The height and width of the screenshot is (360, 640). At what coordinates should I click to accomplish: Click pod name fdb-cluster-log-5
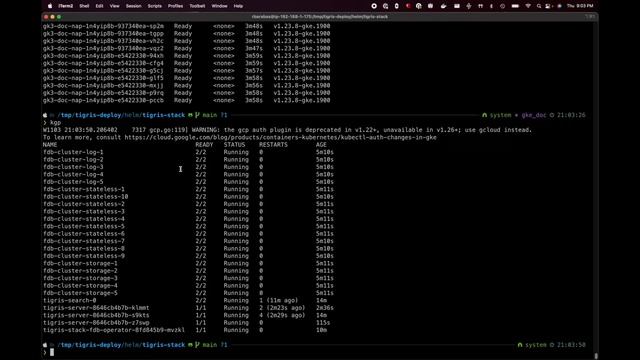pyautogui.click(x=73, y=182)
